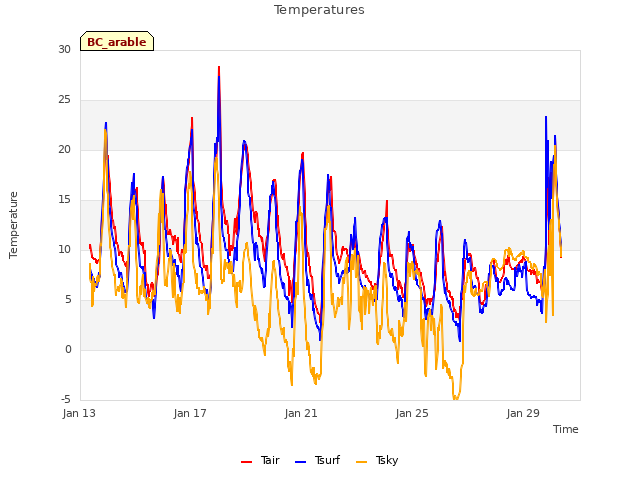Click the Temperature y-axis title
This screenshot has width=640, height=480.
pos(13,225)
